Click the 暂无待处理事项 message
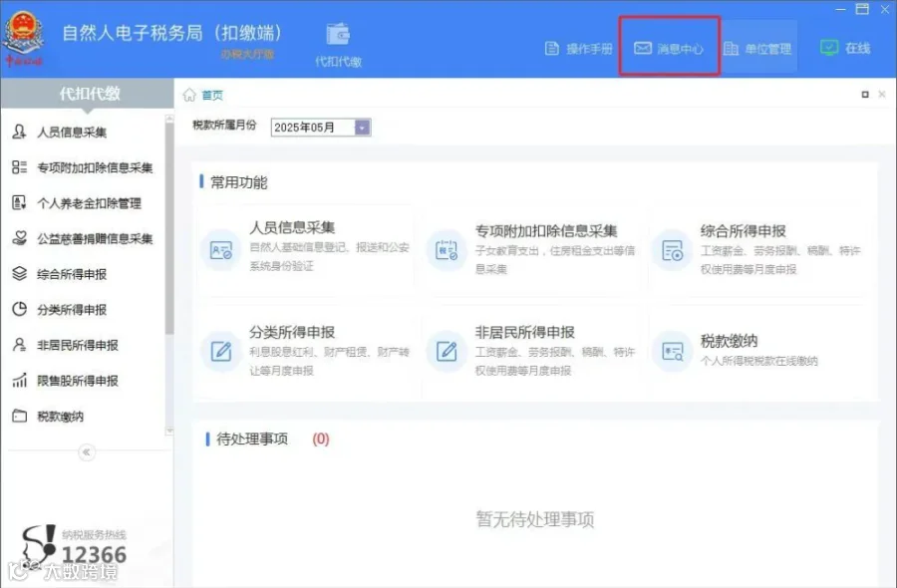This screenshot has height=588, width=897. [535, 519]
